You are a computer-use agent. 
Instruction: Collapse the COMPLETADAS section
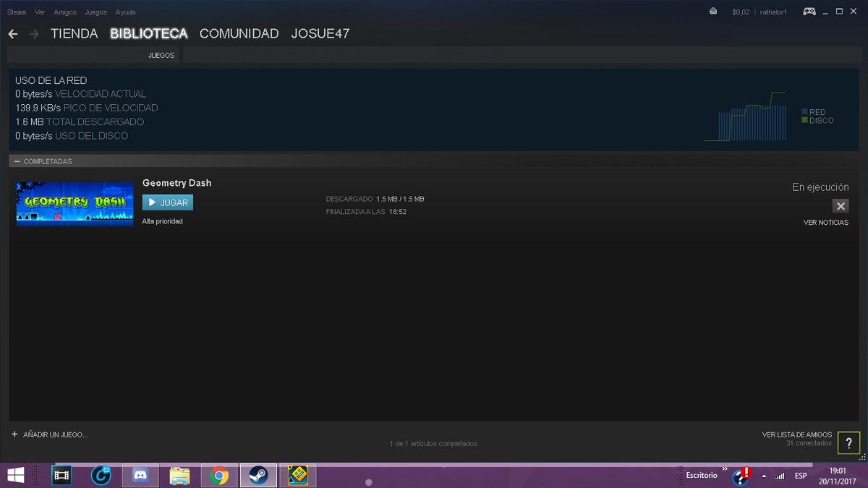pyautogui.click(x=17, y=161)
